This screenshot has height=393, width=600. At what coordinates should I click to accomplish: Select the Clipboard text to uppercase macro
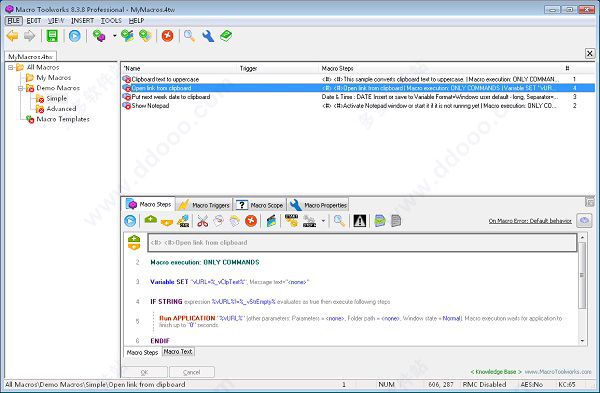(x=358, y=79)
